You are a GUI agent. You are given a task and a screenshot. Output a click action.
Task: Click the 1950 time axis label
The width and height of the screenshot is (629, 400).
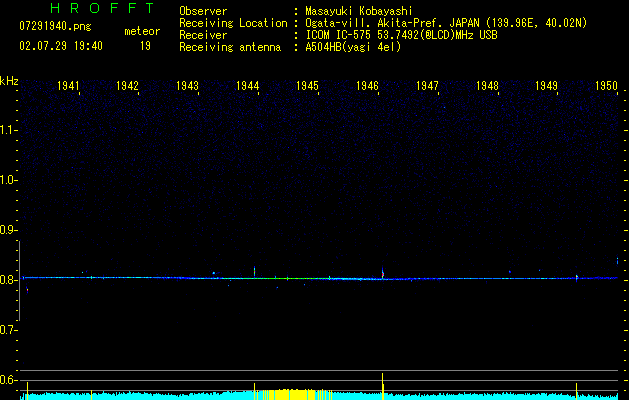tap(606, 85)
